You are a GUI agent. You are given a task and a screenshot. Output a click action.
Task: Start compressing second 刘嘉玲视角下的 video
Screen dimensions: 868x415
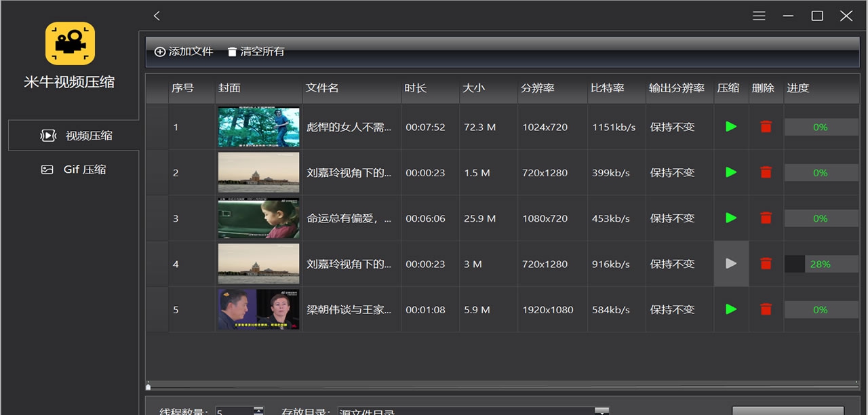[731, 172]
